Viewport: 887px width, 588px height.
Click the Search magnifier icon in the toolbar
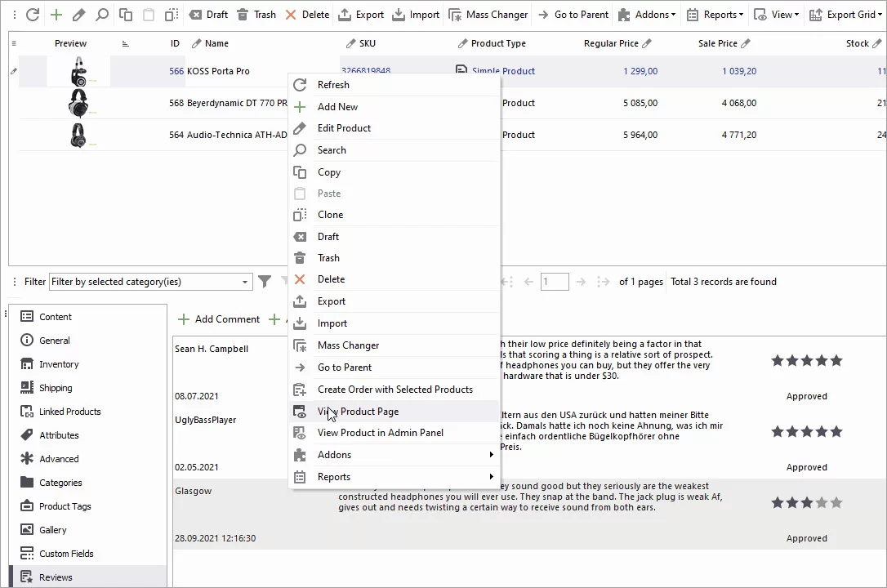pos(102,15)
